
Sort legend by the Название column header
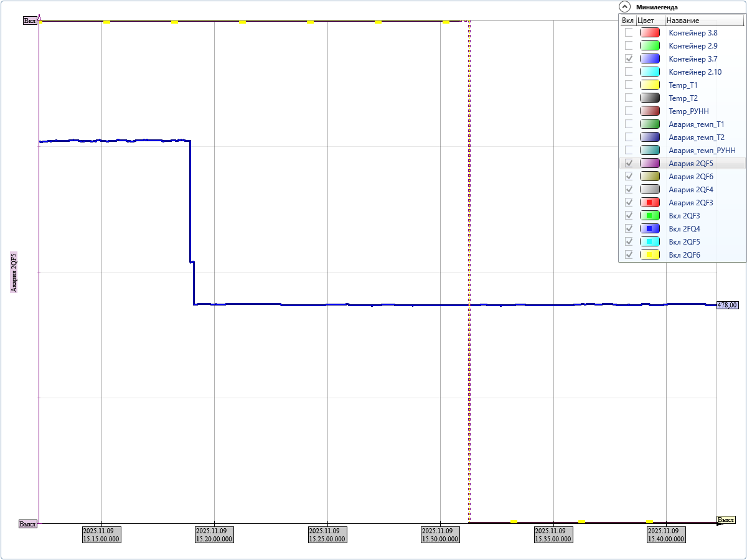click(x=703, y=20)
